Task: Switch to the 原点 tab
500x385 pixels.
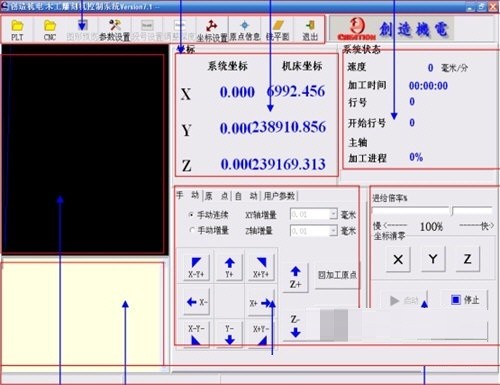Action: (216, 196)
